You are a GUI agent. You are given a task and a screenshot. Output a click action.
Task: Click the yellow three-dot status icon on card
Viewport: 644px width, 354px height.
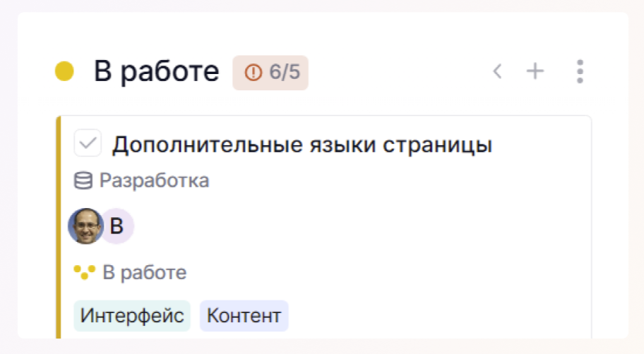tap(84, 272)
